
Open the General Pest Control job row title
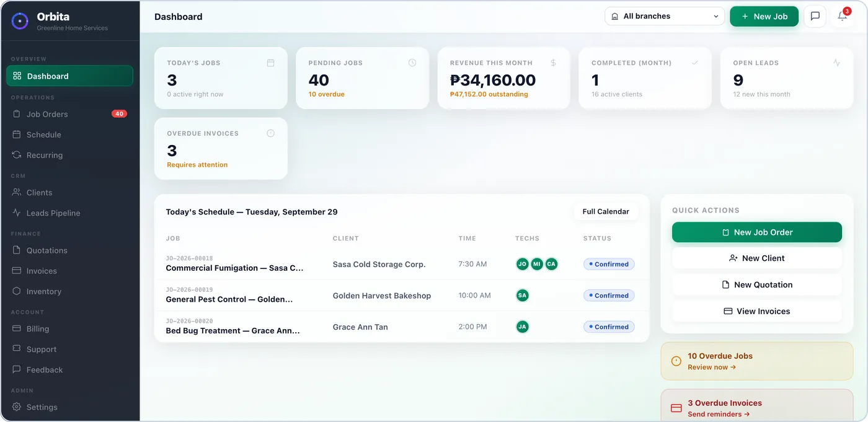(x=229, y=299)
